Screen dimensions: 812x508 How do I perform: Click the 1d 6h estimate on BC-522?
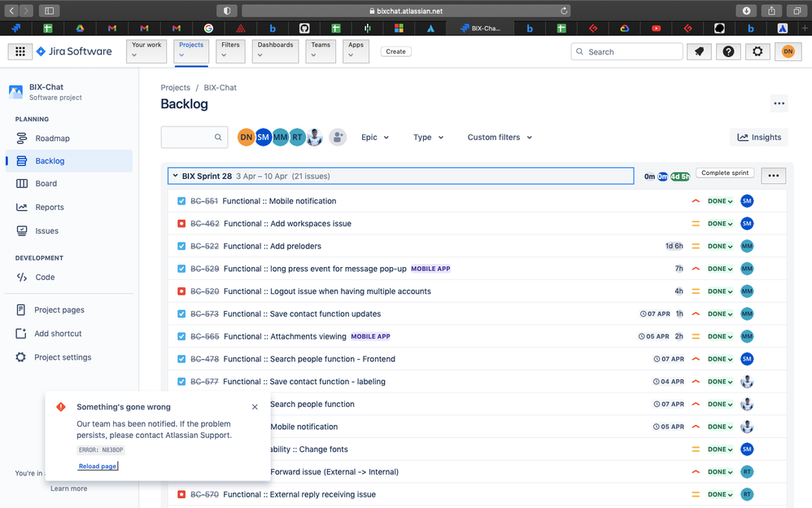click(674, 246)
